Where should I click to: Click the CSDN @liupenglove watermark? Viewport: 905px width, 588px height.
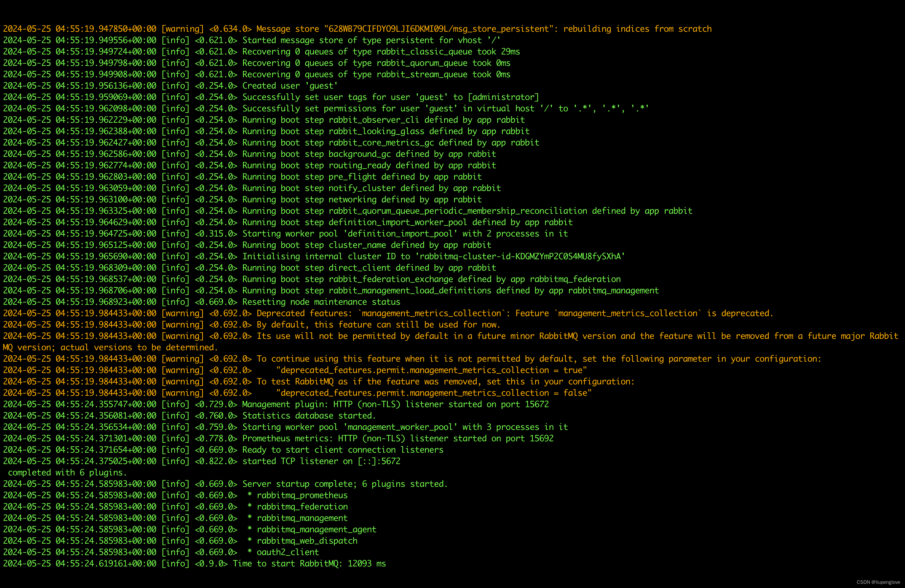coord(878,582)
